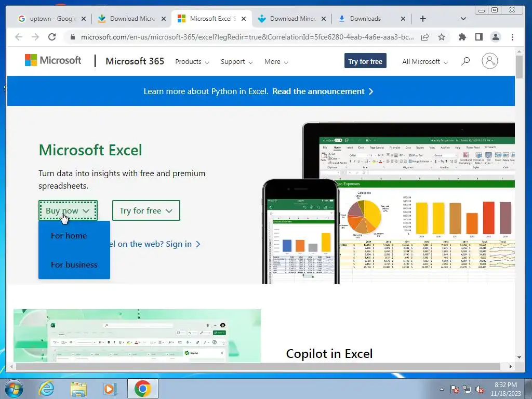Expand the Support menu

(x=236, y=62)
